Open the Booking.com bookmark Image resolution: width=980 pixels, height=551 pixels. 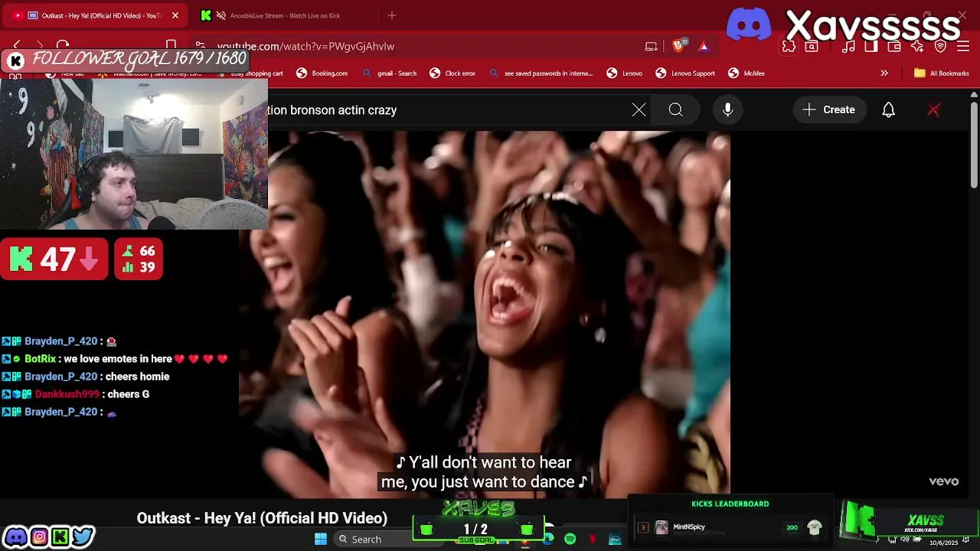pyautogui.click(x=322, y=73)
